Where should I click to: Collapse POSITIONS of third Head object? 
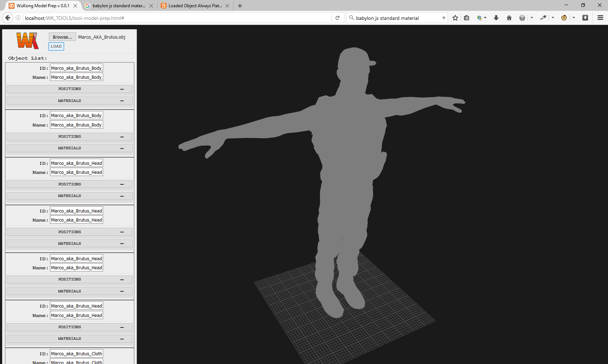pyautogui.click(x=69, y=279)
